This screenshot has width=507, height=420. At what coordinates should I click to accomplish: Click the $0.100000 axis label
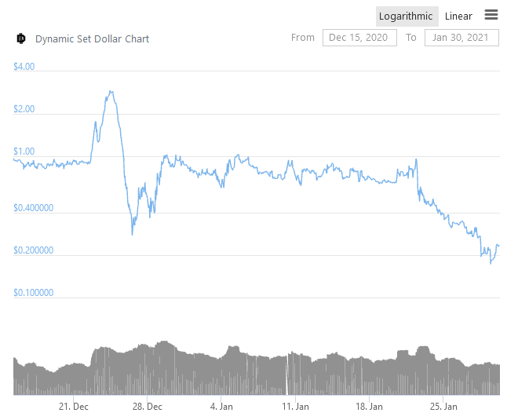click(x=34, y=293)
